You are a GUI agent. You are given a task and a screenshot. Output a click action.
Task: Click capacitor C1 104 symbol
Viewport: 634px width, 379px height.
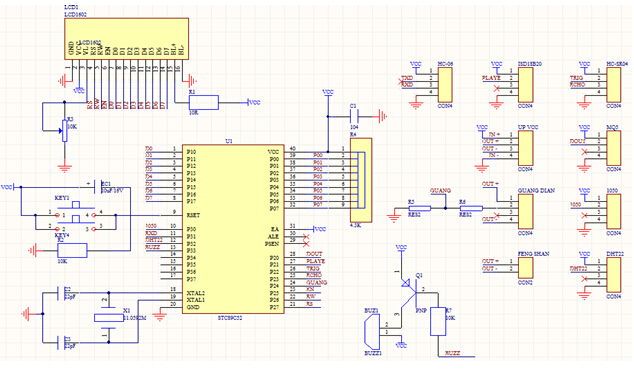point(354,117)
